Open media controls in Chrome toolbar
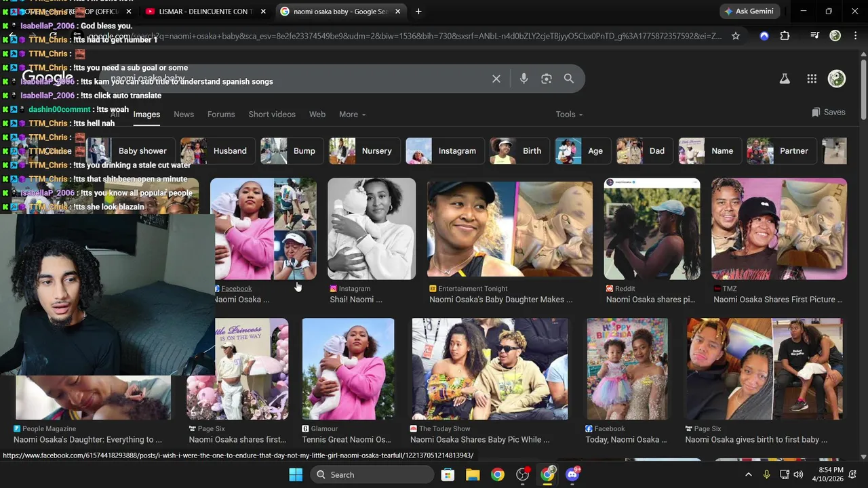This screenshot has width=868, height=488. pos(815,36)
